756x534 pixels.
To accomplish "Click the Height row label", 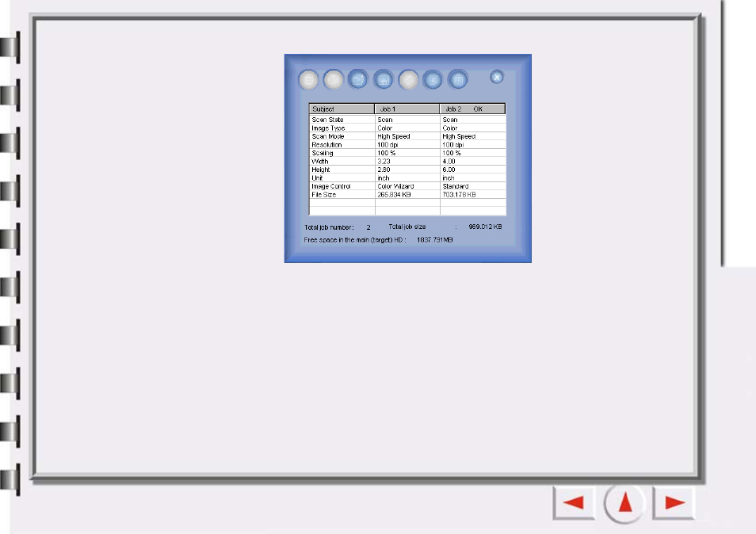I will [321, 170].
